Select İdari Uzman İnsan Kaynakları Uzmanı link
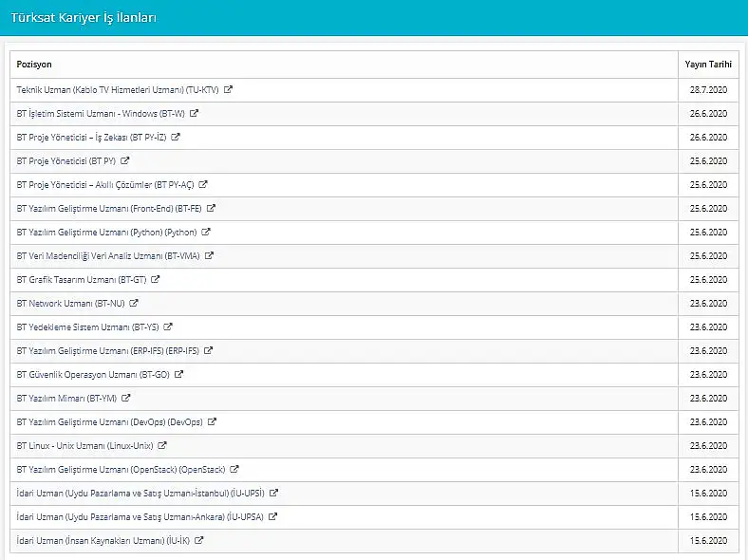This screenshot has height=560, width=748. coord(103,541)
